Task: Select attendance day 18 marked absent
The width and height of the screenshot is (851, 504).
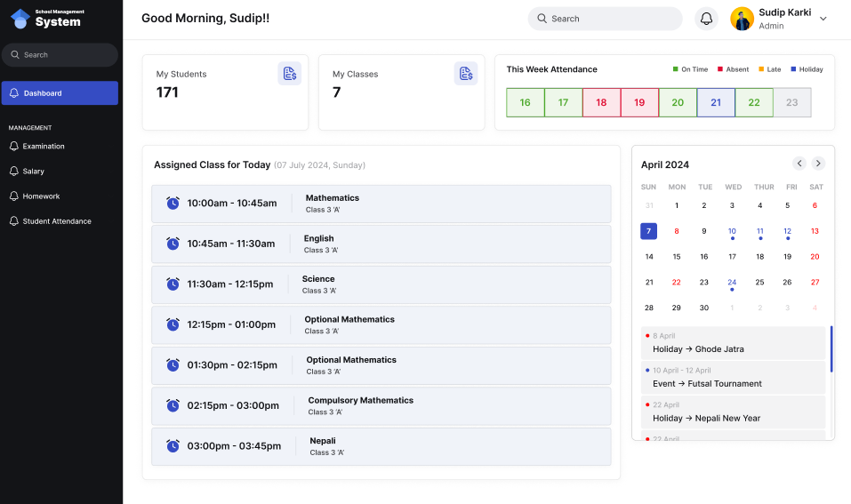Action: (x=601, y=102)
